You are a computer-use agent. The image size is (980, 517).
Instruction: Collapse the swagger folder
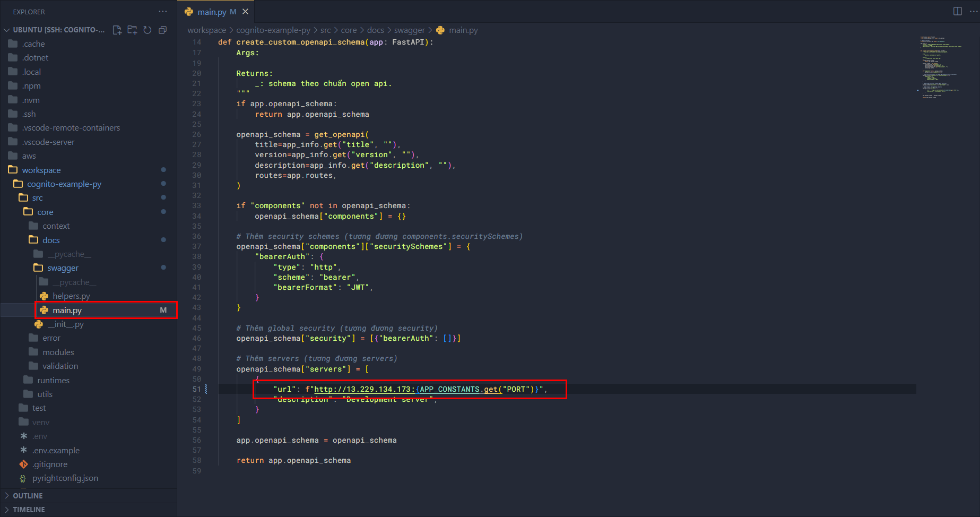pyautogui.click(x=63, y=268)
